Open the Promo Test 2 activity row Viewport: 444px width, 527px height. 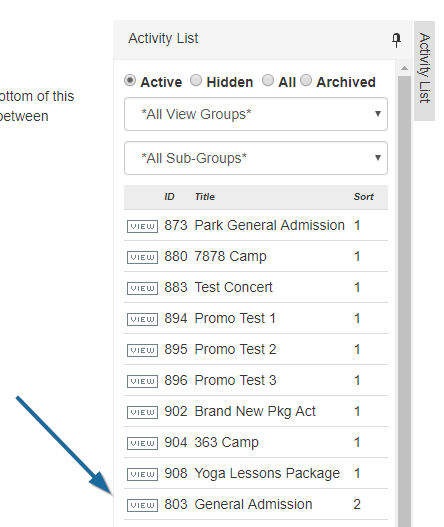pyautogui.click(x=256, y=349)
